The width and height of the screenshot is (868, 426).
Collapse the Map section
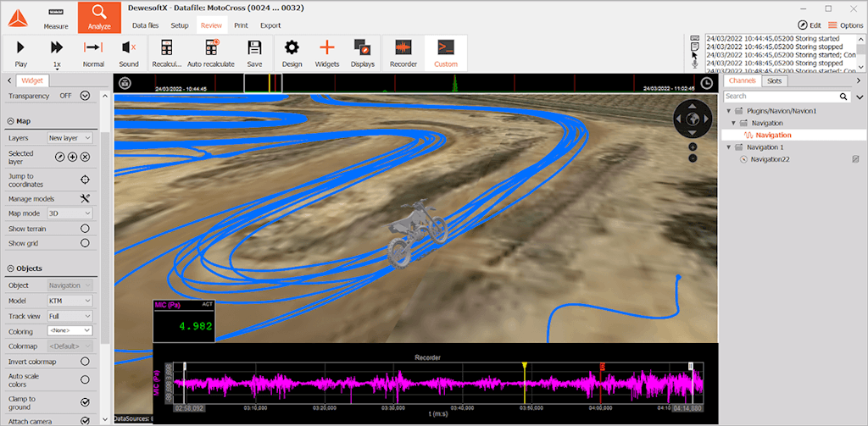(11, 120)
